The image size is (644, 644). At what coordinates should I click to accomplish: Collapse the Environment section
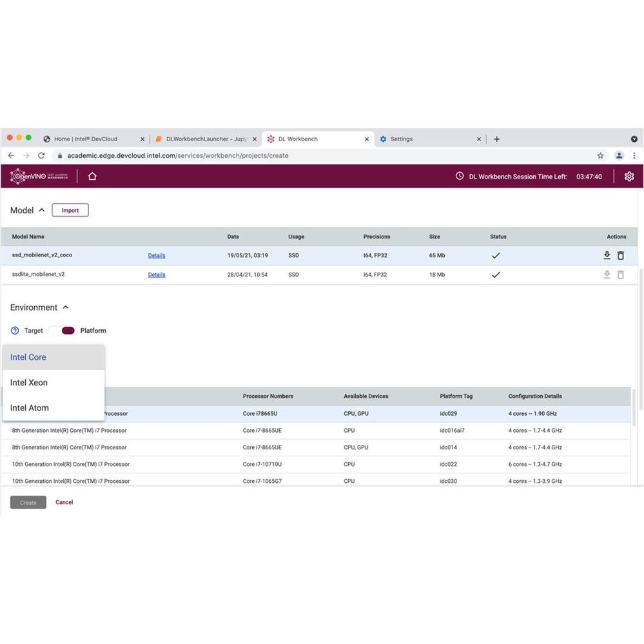66,307
